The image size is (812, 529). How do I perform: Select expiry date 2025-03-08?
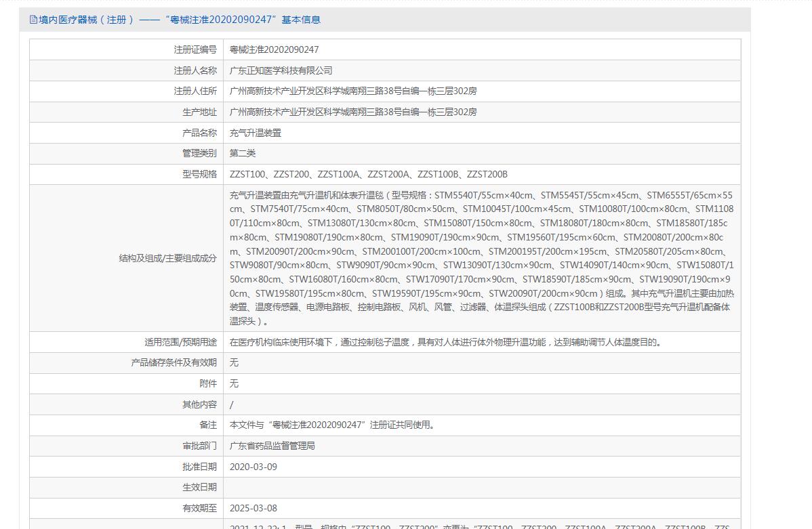point(253,508)
